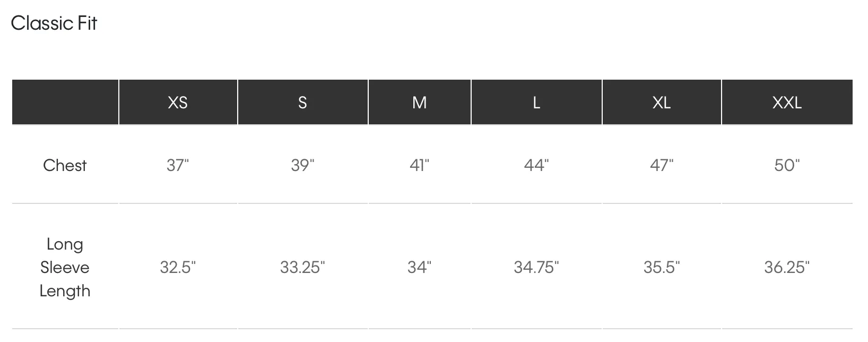Screen dimensions: 868x342
Task: Click the 50" chest measurement
Action: (787, 165)
